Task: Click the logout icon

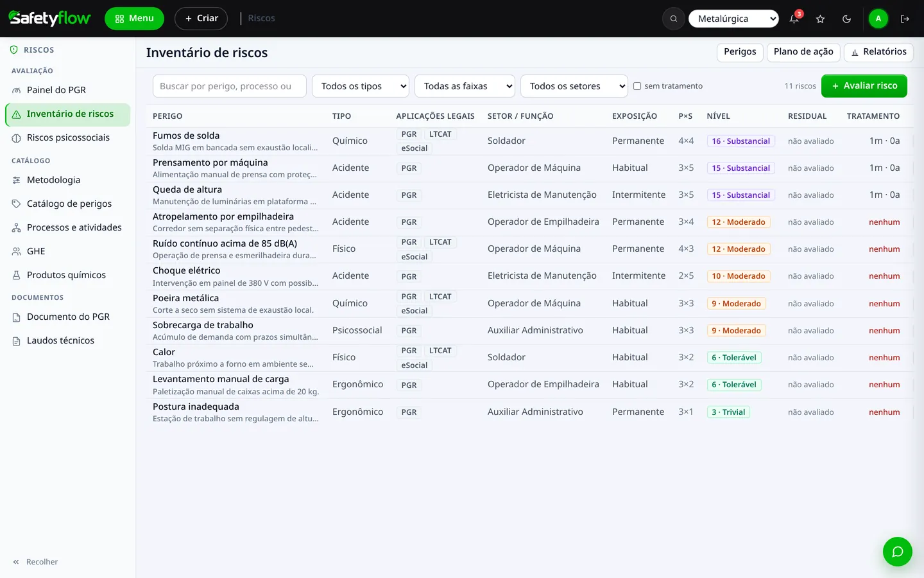Action: pyautogui.click(x=905, y=19)
